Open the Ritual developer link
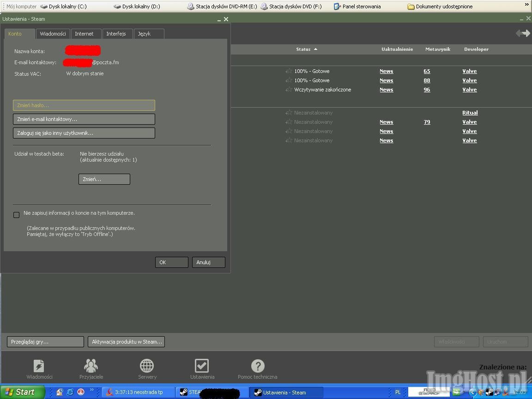Image resolution: width=532 pixels, height=399 pixels. [x=470, y=113]
